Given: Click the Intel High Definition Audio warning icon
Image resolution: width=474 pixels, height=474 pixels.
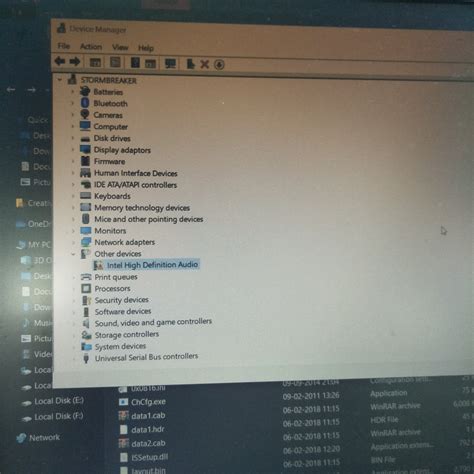Looking at the screenshot, I should coord(98,265).
